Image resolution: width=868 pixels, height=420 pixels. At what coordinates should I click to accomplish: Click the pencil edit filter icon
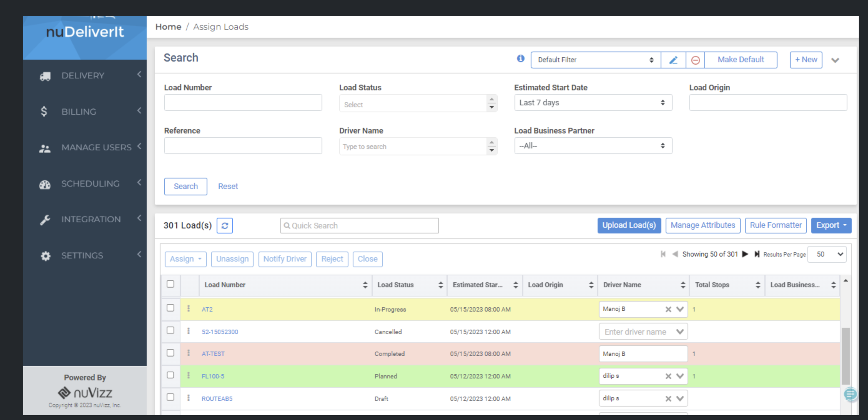tap(673, 60)
